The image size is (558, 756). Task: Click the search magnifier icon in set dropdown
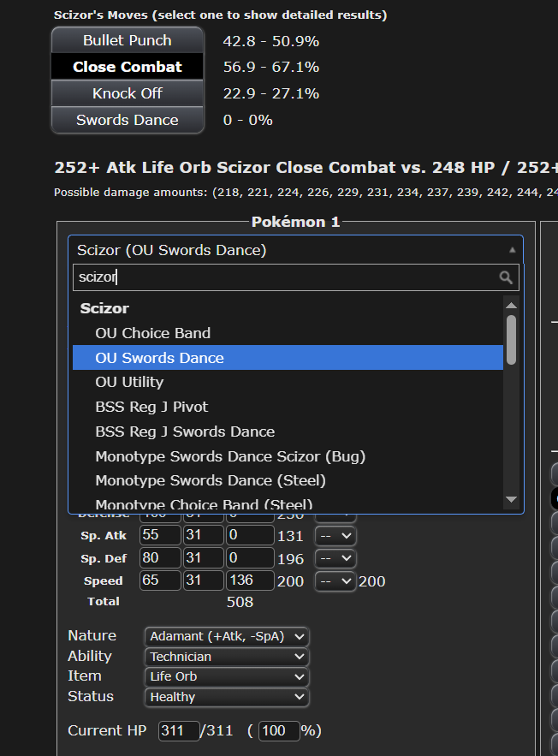pos(506,277)
